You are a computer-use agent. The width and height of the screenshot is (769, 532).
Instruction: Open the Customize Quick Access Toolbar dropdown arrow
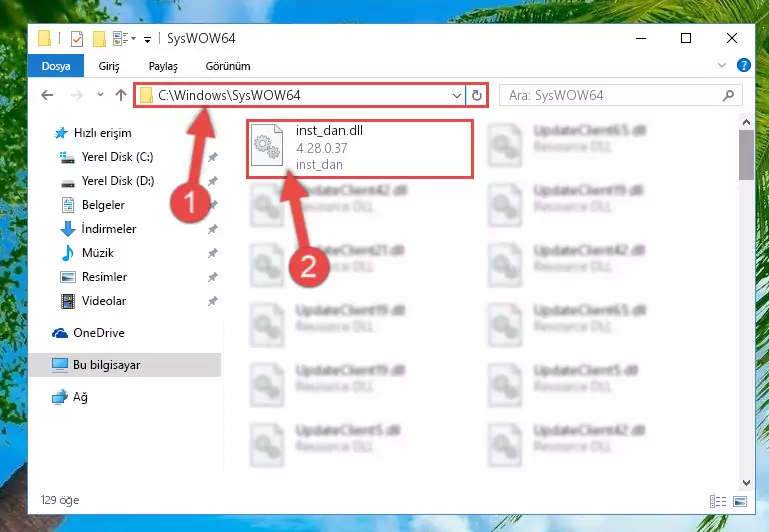pyautogui.click(x=147, y=39)
